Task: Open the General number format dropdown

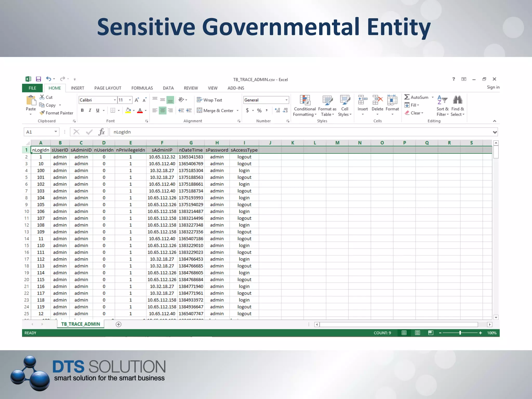Action: pos(287,100)
